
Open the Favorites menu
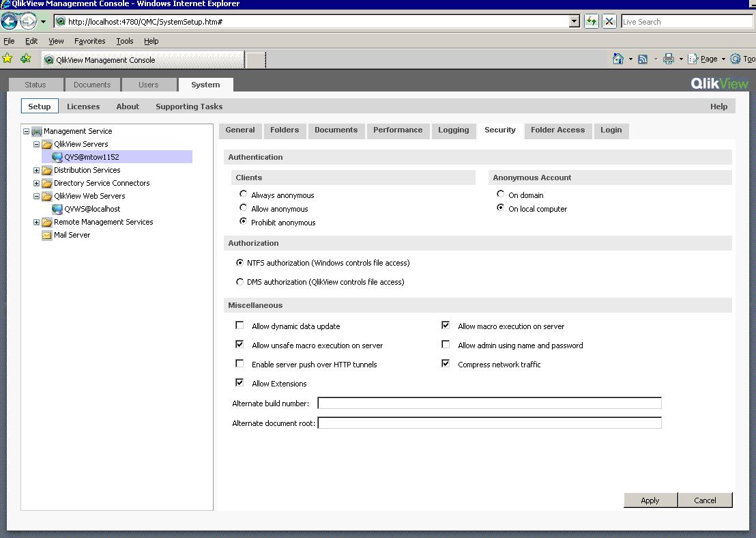tap(89, 41)
